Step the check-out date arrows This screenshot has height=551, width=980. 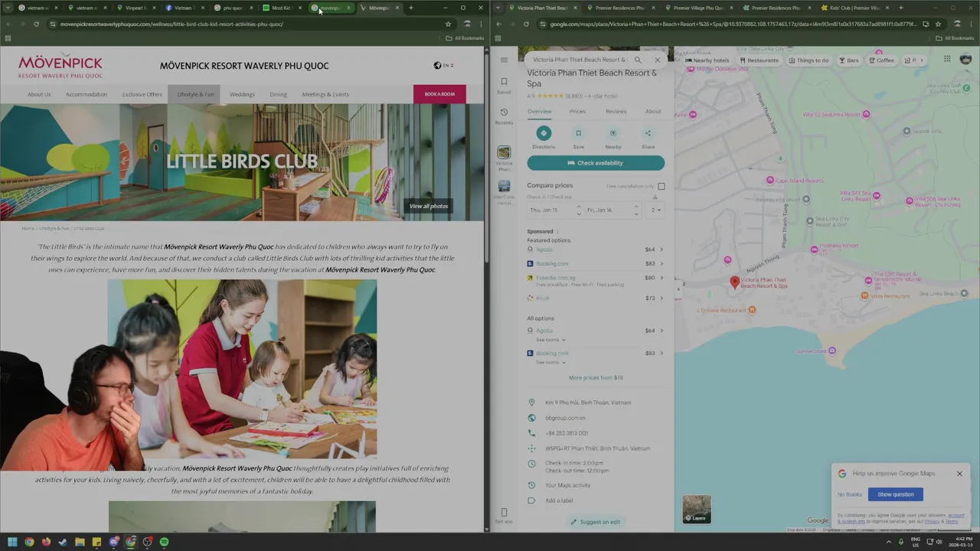635,210
